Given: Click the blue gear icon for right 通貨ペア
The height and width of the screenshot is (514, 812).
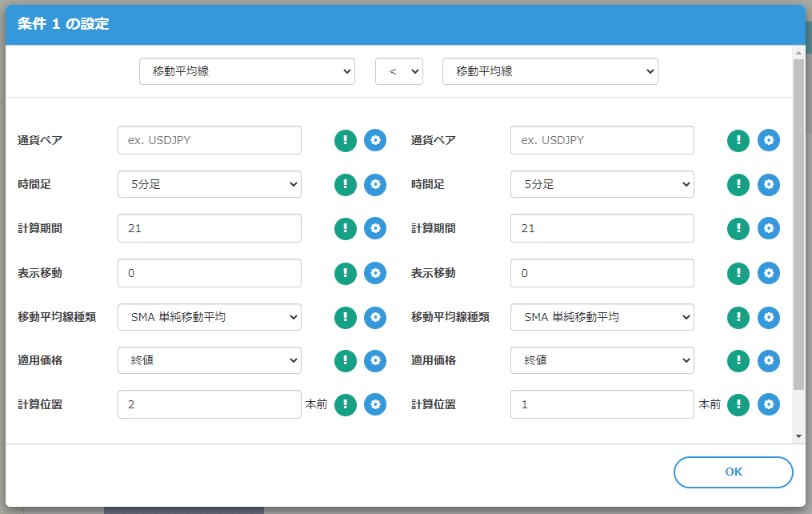Looking at the screenshot, I should tap(768, 140).
